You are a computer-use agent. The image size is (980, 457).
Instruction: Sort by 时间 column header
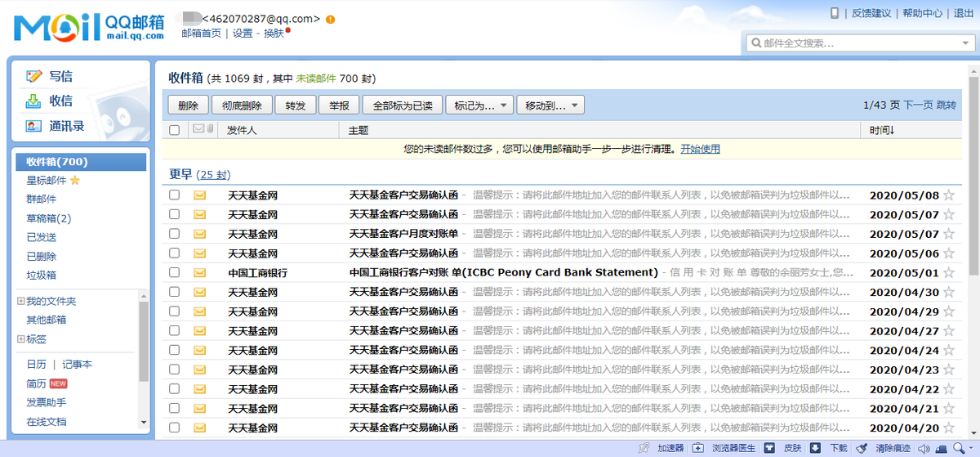click(x=881, y=130)
